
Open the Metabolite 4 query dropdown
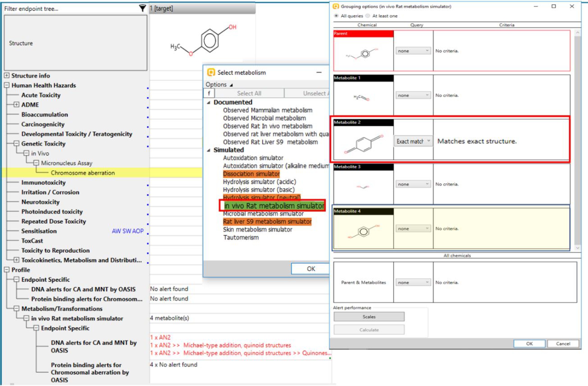coord(413,229)
